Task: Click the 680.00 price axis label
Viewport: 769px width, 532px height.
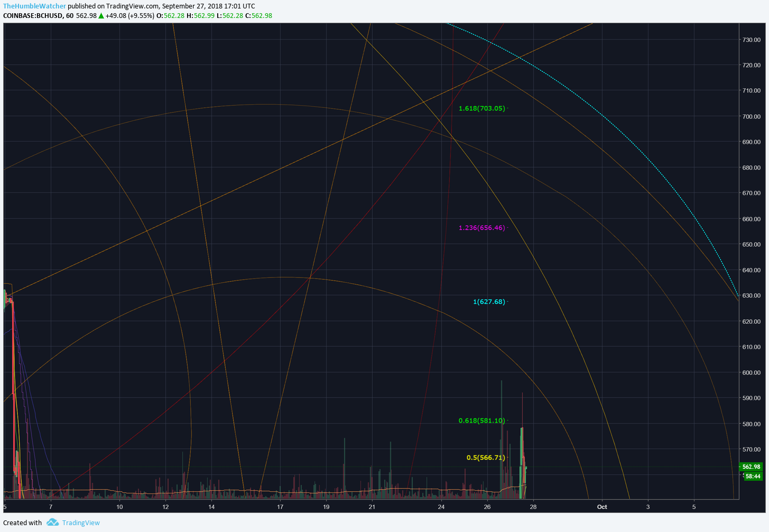Action: pyautogui.click(x=752, y=167)
